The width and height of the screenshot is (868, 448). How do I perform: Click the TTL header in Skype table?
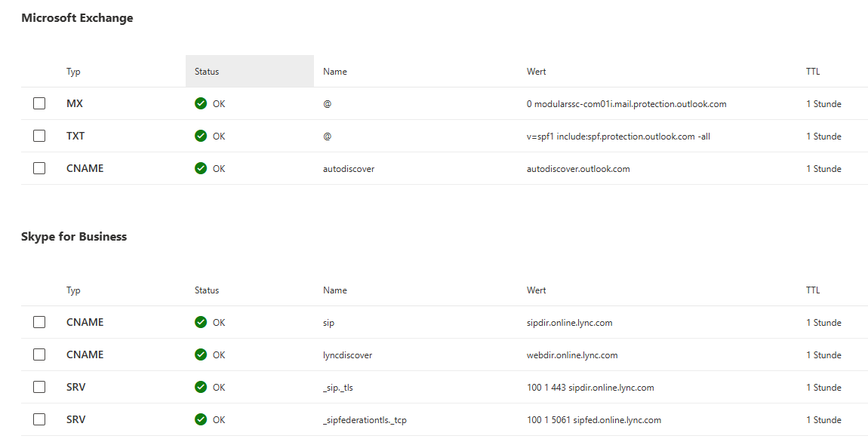click(x=813, y=290)
